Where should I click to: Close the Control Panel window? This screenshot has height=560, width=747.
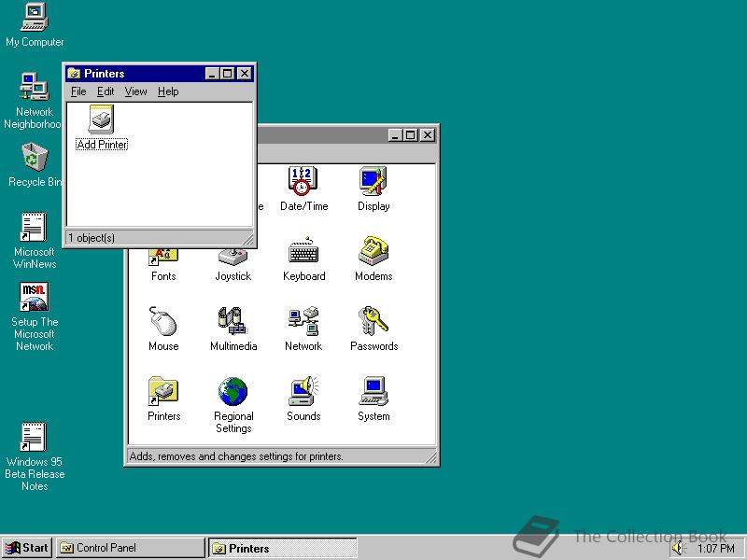coord(428,135)
